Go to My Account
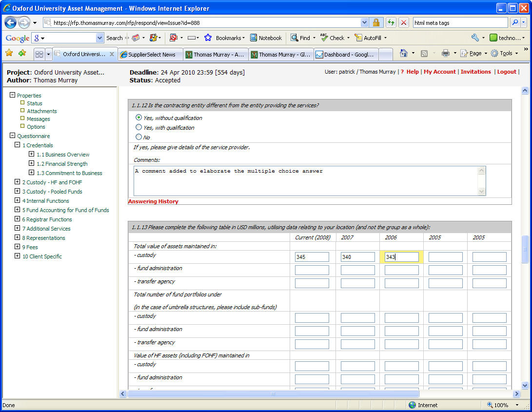Screen dimensions: 532x412 point(440,72)
